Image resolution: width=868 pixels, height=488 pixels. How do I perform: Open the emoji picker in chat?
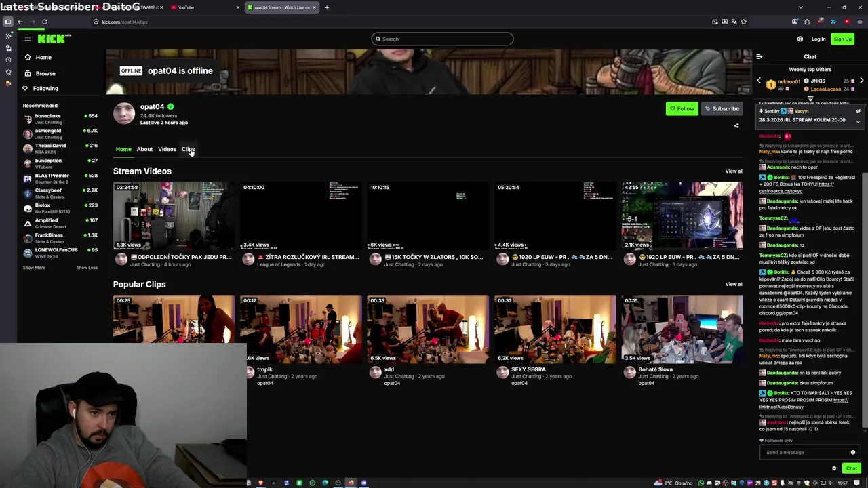(853, 453)
